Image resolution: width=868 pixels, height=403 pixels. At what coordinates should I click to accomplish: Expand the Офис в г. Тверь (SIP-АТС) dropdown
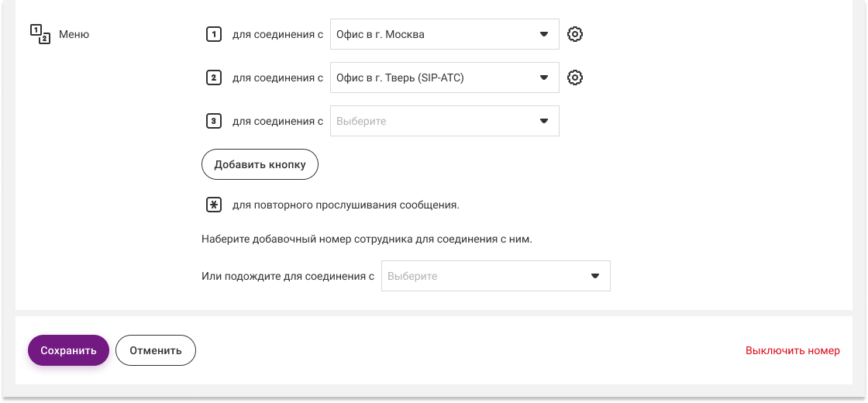point(444,77)
